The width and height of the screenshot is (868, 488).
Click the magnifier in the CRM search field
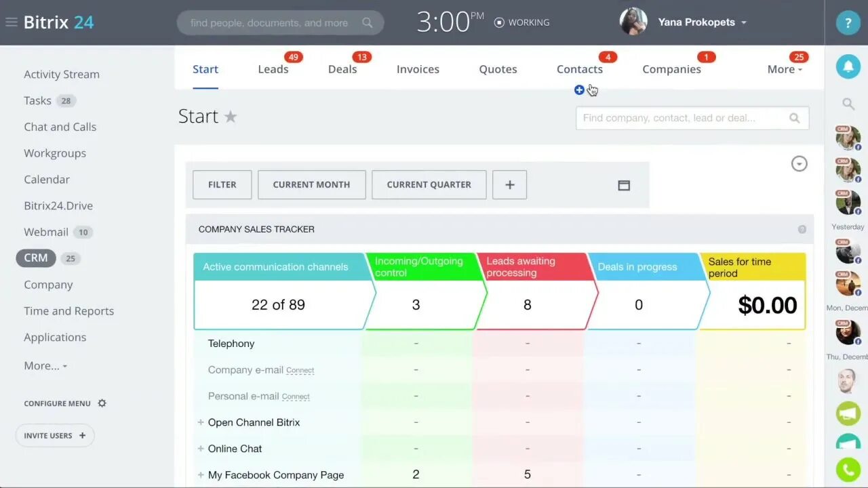(795, 118)
